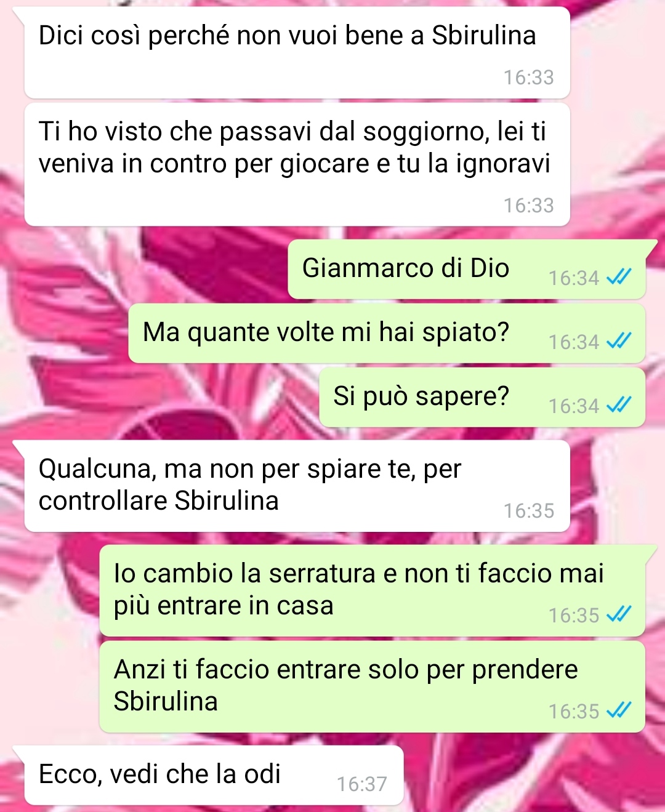Select the 'Si può sapere?' bubble

click(482, 397)
